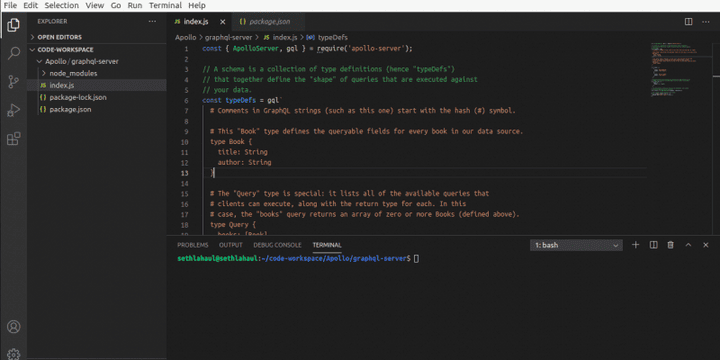Click the require('apollo-server') line
The image size is (720, 360).
click(x=307, y=48)
